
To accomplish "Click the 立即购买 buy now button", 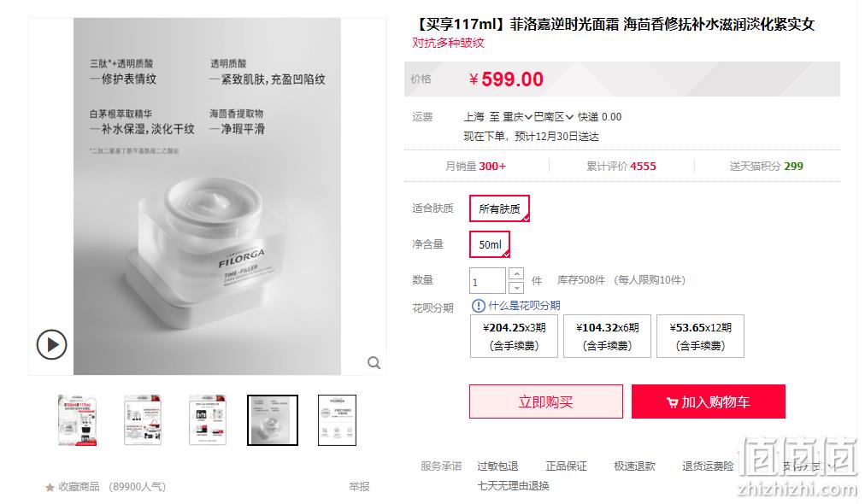I will click(x=546, y=401).
